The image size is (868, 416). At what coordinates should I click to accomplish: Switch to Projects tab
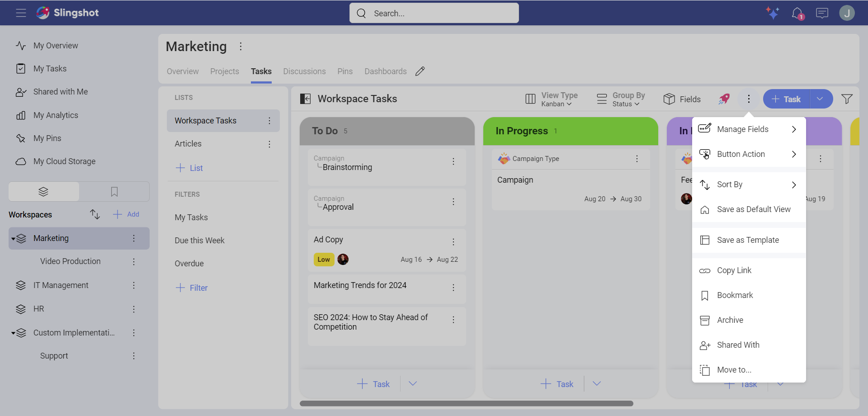pyautogui.click(x=225, y=71)
